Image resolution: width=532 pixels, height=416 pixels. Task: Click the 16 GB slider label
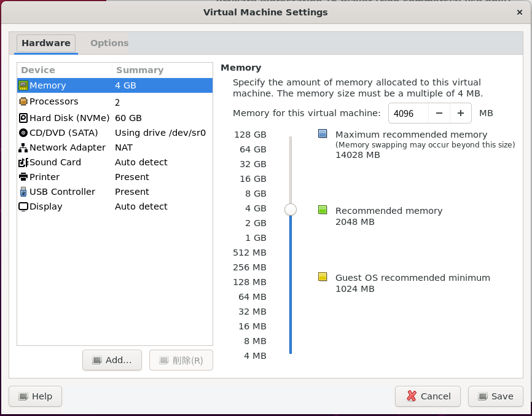point(252,179)
